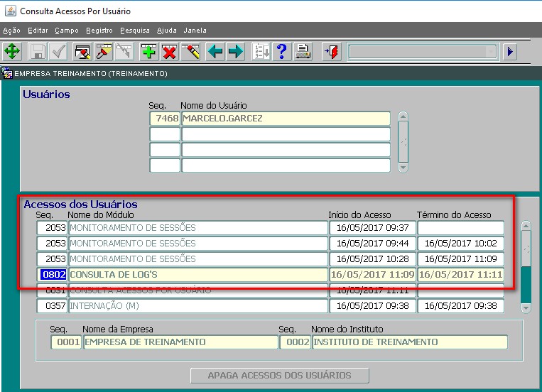Click the execute query flashlight icon

pyautogui.click(x=103, y=52)
